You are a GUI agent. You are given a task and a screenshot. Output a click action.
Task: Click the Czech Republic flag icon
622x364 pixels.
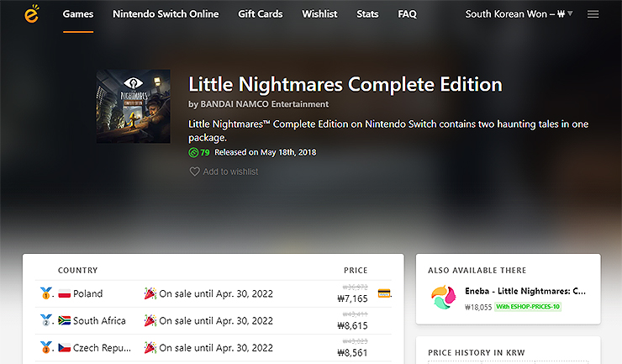(x=64, y=348)
